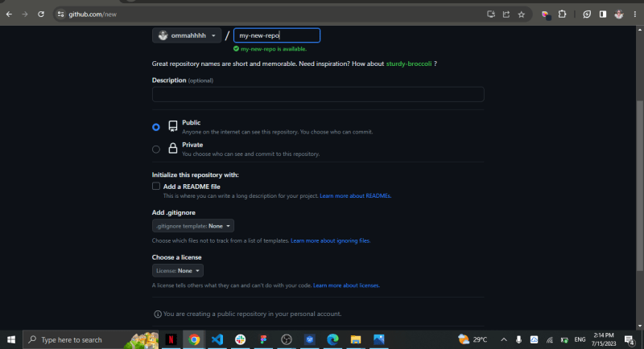This screenshot has height=349, width=644.
Task: Open the network tray icon
Action: 550,339
